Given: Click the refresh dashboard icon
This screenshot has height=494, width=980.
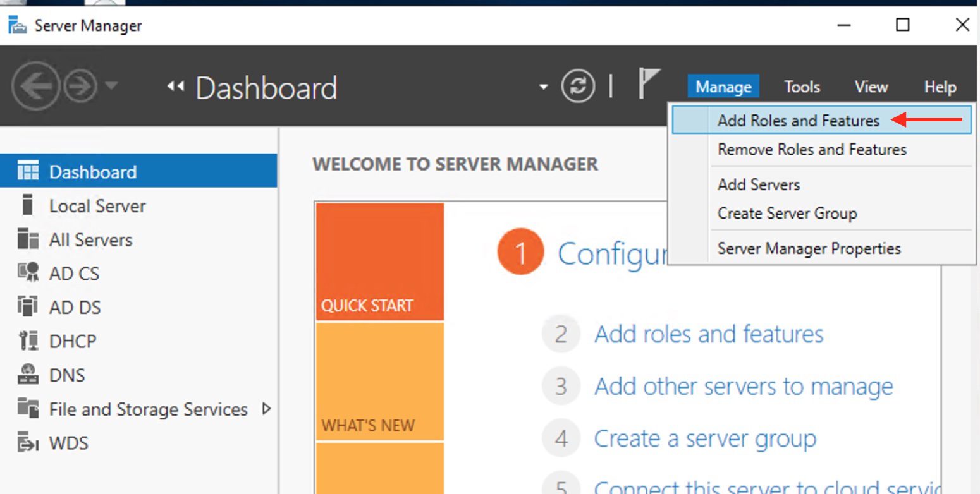Looking at the screenshot, I should pos(578,86).
